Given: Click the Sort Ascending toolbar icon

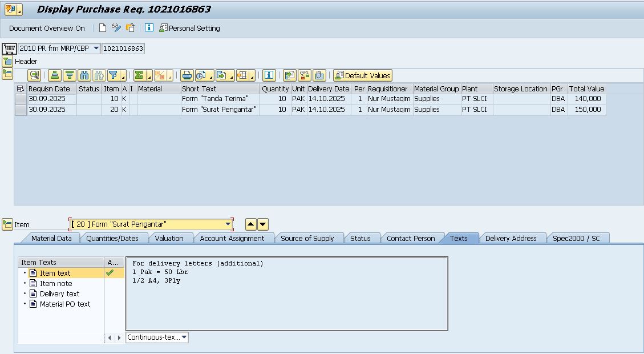Looking at the screenshot, I should (x=54, y=75).
